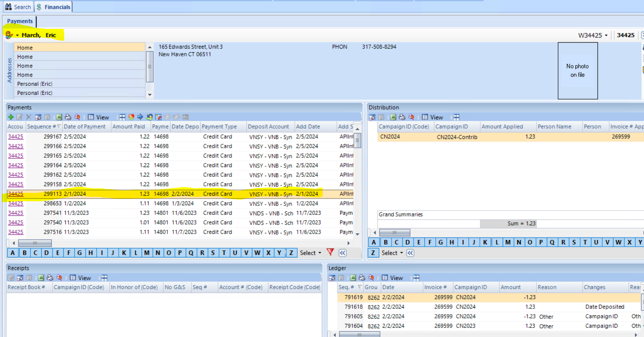Open Ledger record preview icon
Screen dimensions: 644x337
coord(332,278)
